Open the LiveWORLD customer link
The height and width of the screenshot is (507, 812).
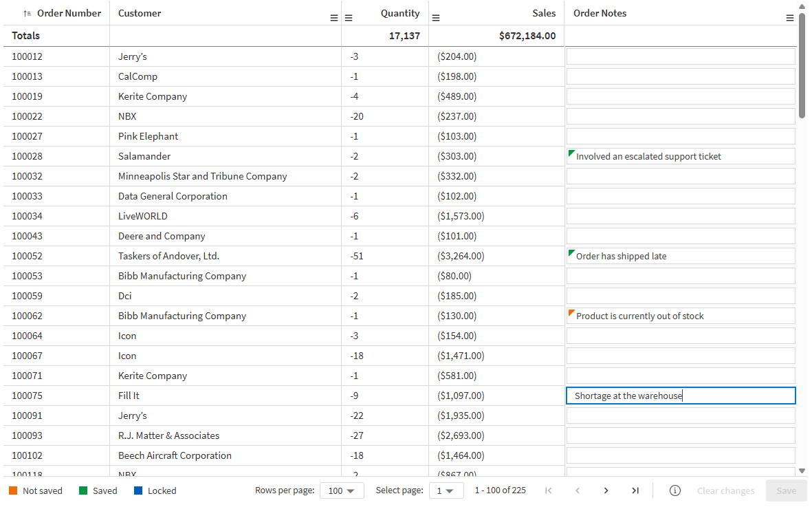(x=142, y=216)
